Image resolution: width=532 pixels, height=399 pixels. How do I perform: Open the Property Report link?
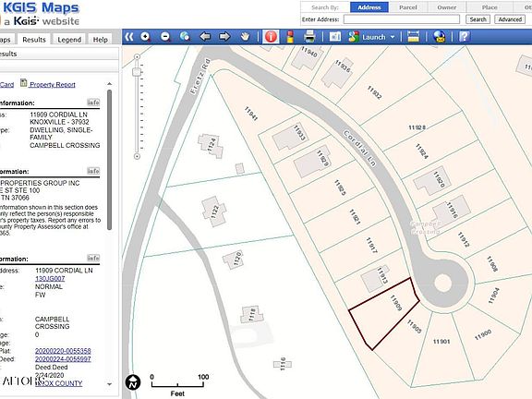[x=53, y=84]
